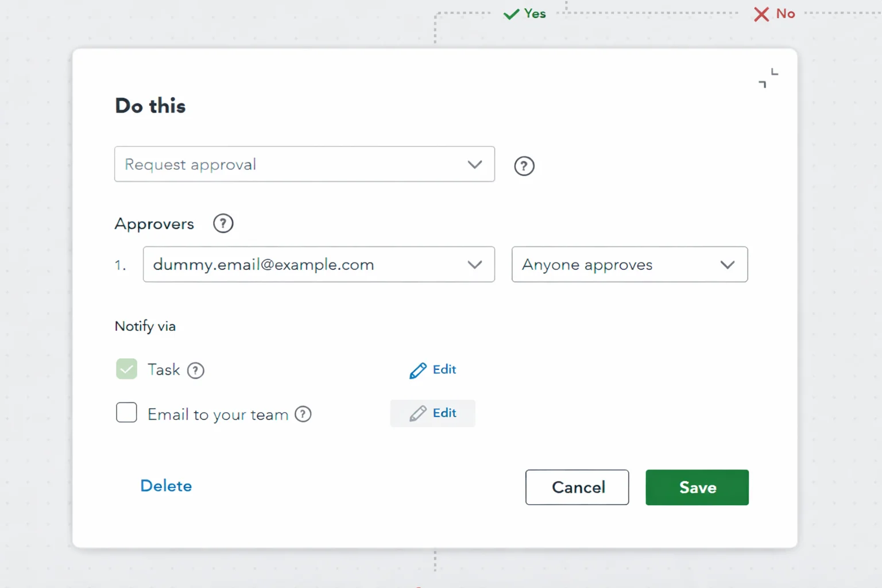Open the Approvers help tooltip
The width and height of the screenshot is (882, 588).
pyautogui.click(x=223, y=223)
